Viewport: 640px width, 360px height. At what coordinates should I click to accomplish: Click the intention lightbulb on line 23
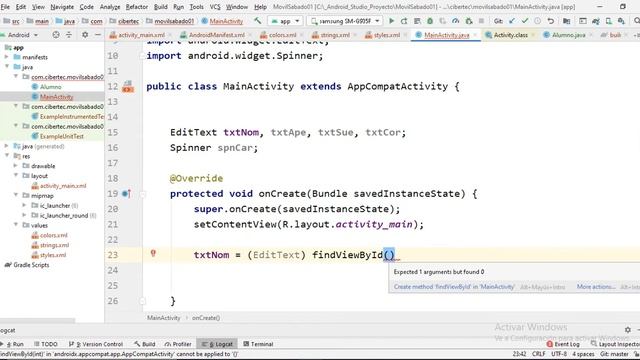[x=153, y=253]
